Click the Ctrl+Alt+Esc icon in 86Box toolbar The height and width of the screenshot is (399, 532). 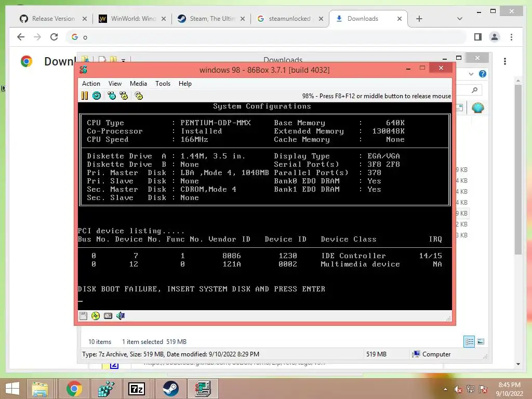pos(124,96)
